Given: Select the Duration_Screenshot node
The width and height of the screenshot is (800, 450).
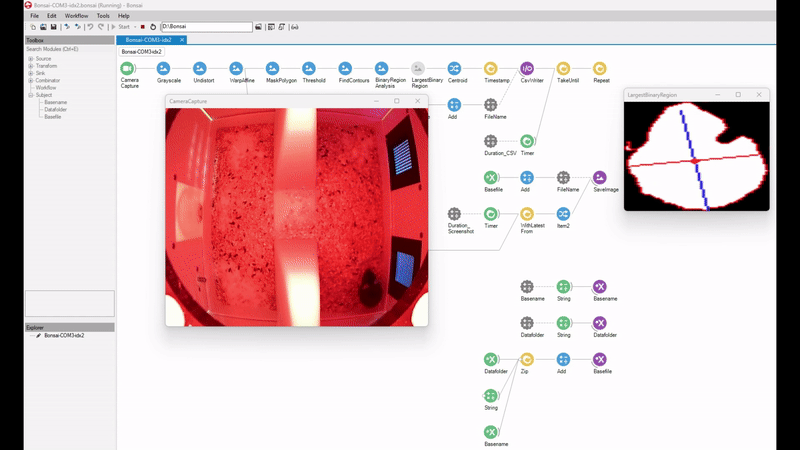Looking at the screenshot, I should (454, 214).
